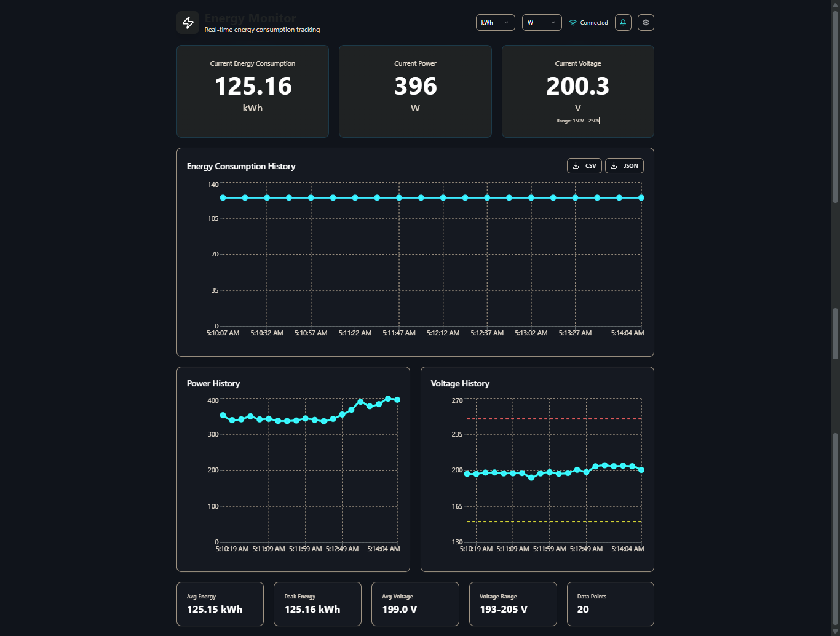Image resolution: width=840 pixels, height=636 pixels.
Task: Click the chevron on the kWh selector
Action: click(506, 23)
